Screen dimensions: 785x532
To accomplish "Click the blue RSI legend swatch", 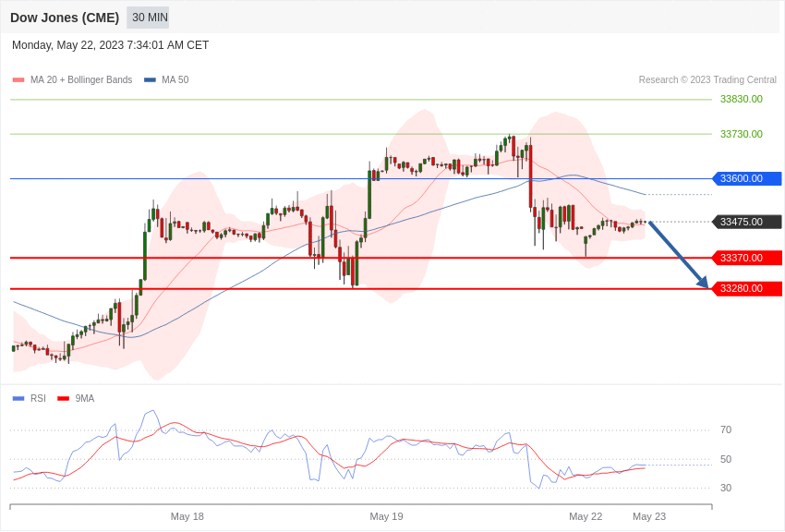I will [18, 398].
